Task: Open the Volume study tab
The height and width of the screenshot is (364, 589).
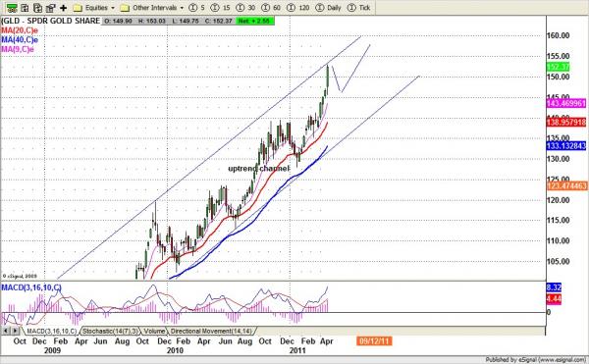Action: pyautogui.click(x=154, y=331)
